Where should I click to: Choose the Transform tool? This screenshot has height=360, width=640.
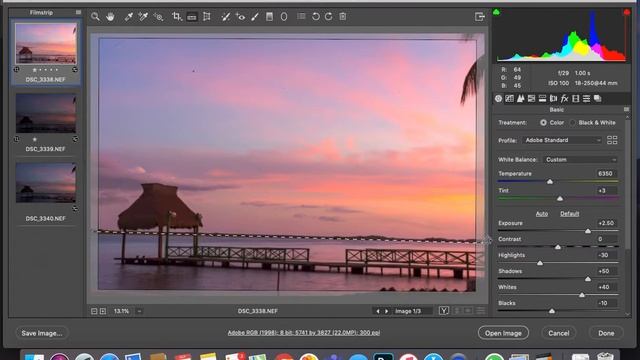point(207,17)
